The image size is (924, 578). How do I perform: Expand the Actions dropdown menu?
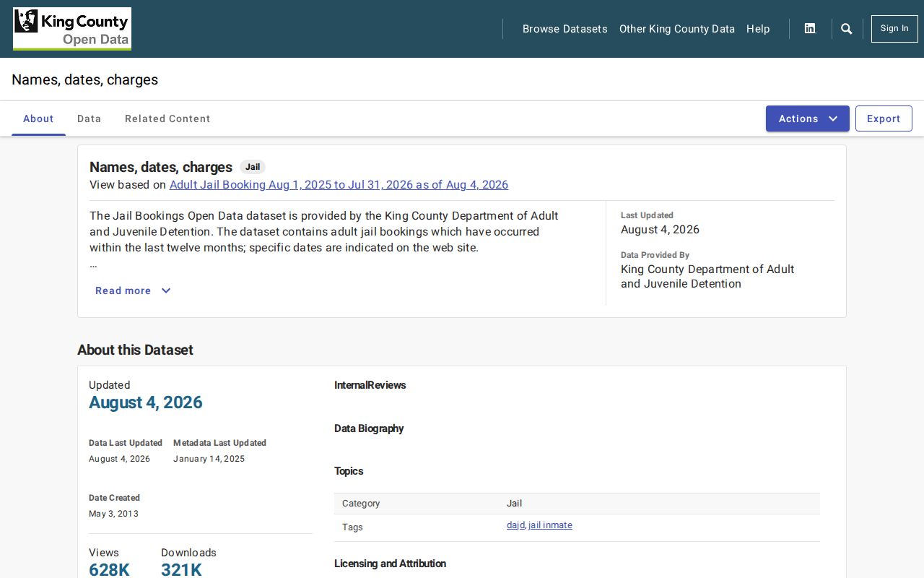click(x=808, y=118)
